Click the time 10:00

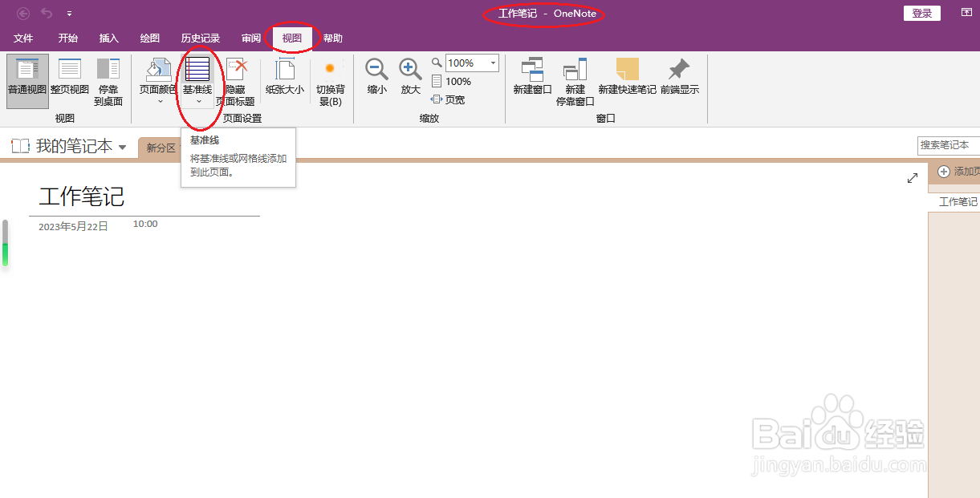pyautogui.click(x=145, y=224)
